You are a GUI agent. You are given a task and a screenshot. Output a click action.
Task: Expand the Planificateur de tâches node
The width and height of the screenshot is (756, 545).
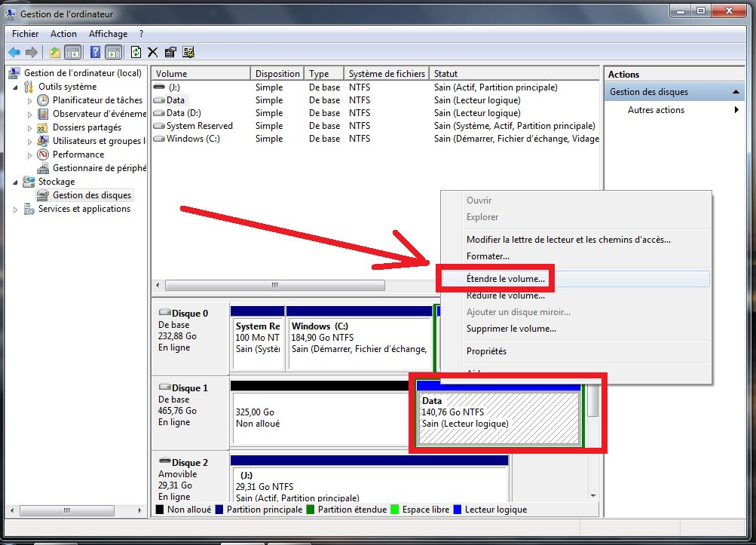[30, 101]
